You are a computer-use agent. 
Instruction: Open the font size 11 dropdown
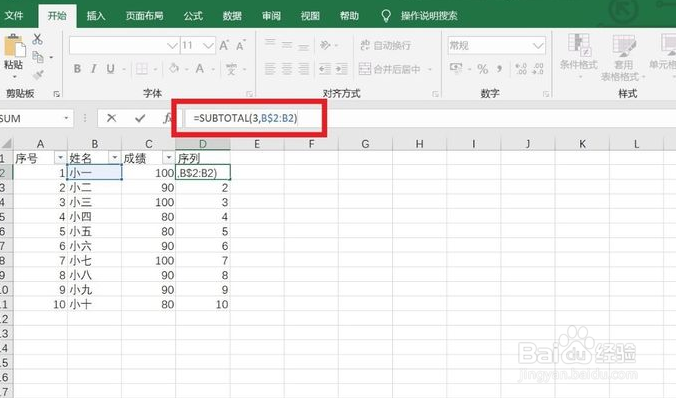click(208, 46)
